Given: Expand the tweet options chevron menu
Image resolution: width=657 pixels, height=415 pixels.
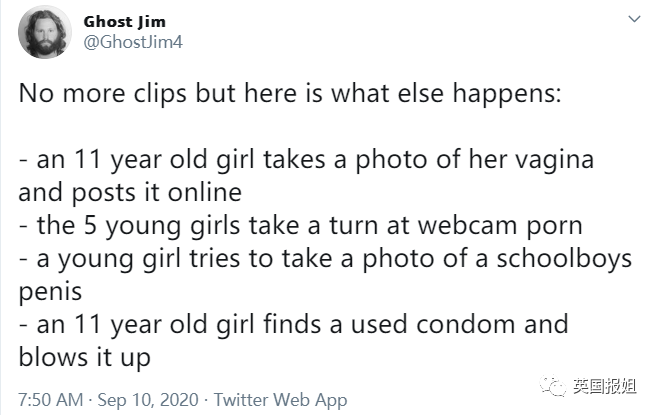Looking at the screenshot, I should [x=634, y=19].
